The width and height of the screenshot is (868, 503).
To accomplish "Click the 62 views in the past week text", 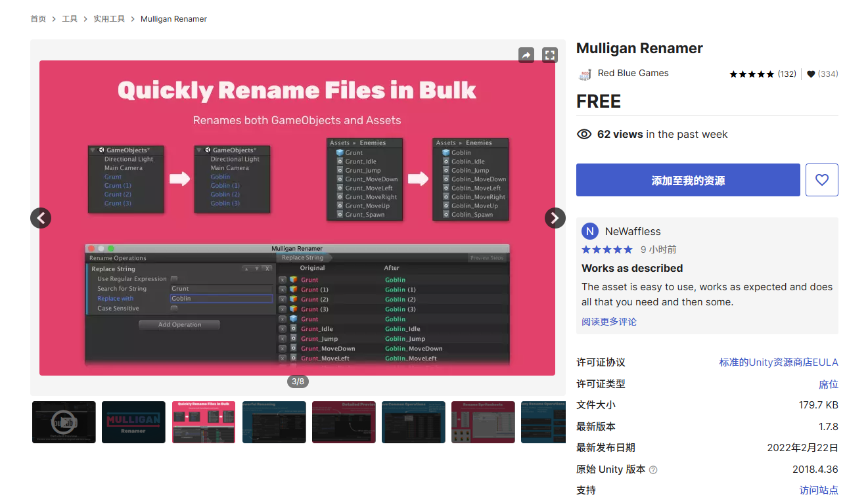I will 662,134.
